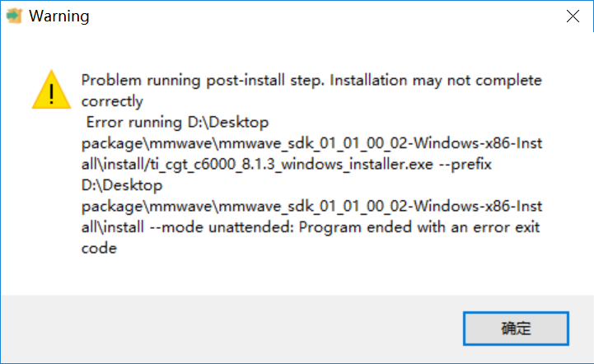Click the installer box icon in title bar
The image size is (594, 364).
pos(14,16)
